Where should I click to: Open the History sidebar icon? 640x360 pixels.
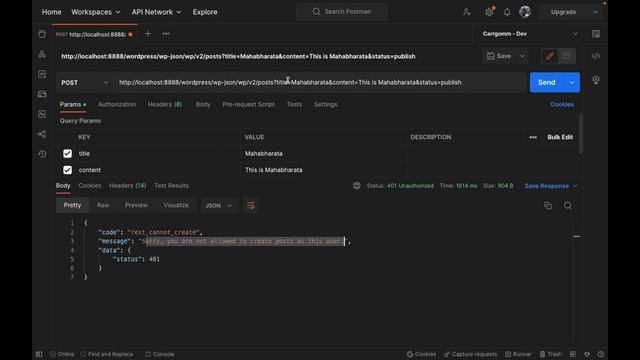(42, 154)
